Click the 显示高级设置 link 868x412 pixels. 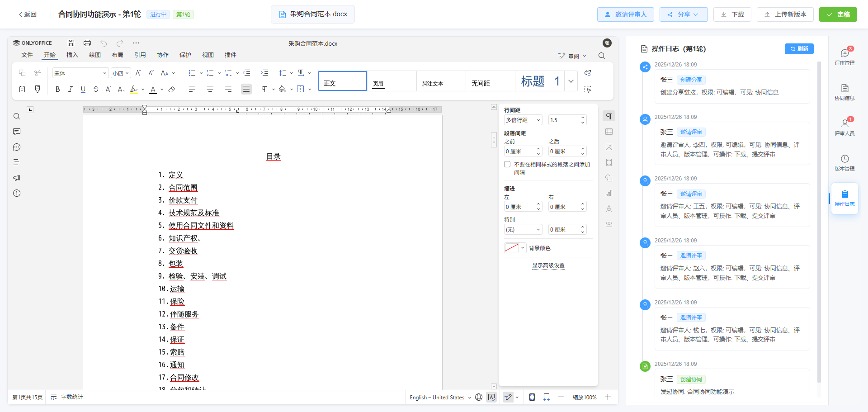point(548,265)
